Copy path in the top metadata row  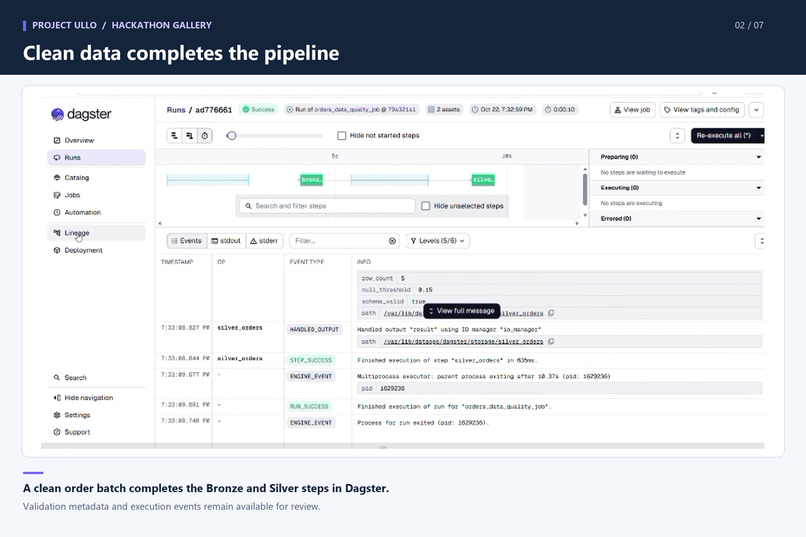551,313
